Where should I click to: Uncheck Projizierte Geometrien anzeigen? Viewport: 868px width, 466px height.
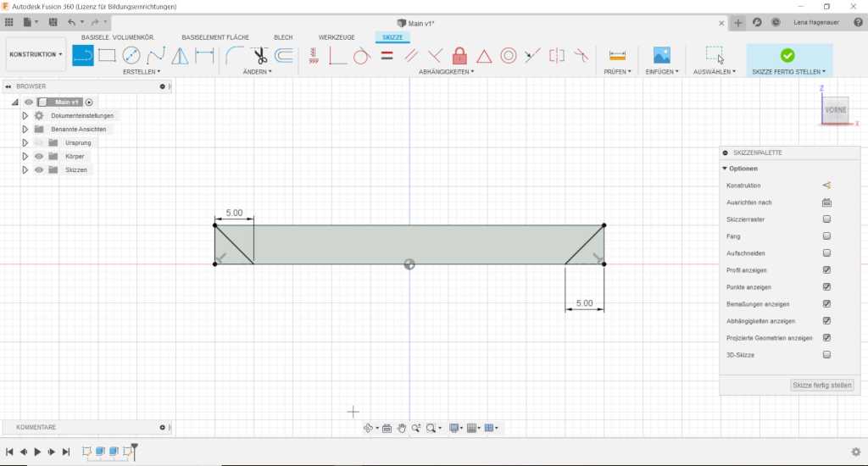[x=826, y=337]
